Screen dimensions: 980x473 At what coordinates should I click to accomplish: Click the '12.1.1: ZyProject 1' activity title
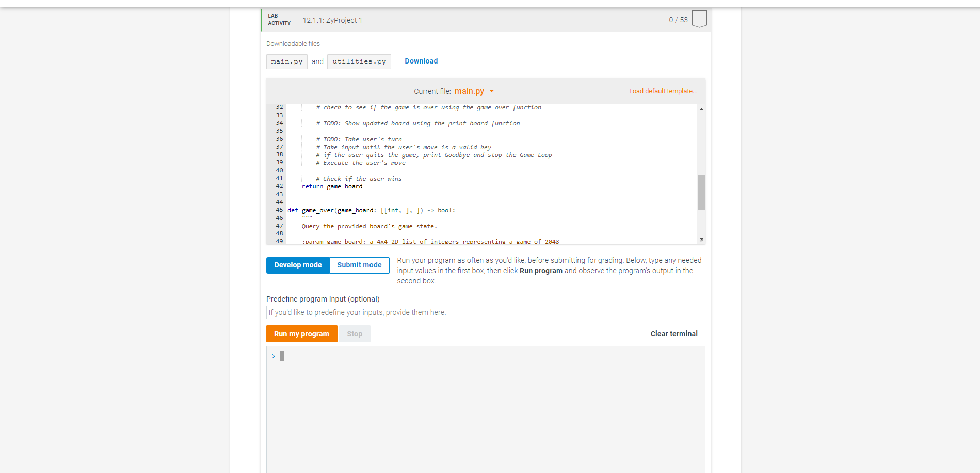click(332, 20)
